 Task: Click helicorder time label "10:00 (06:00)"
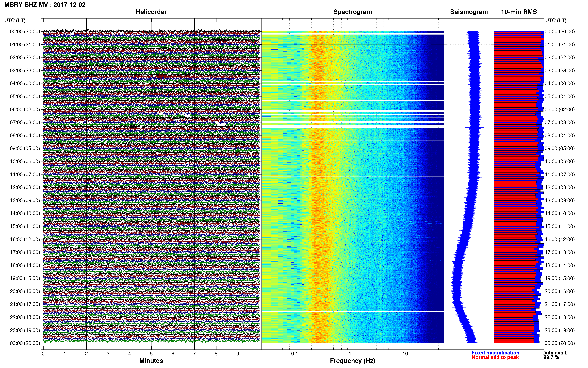[25, 161]
